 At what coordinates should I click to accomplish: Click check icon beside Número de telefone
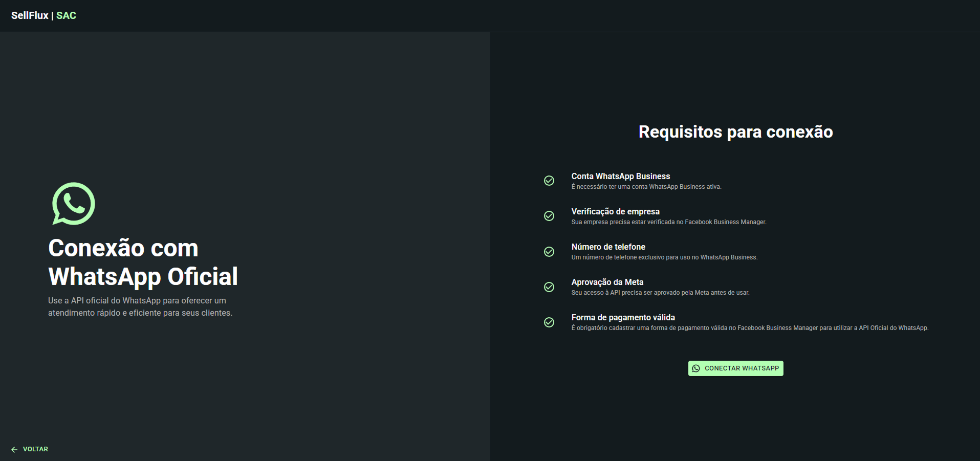[x=549, y=252]
